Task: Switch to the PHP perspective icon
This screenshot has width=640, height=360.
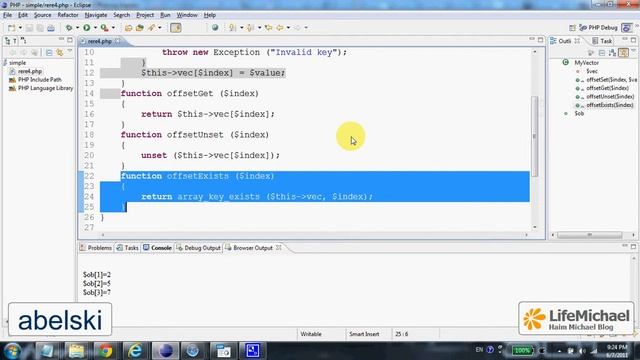Action: (x=627, y=28)
